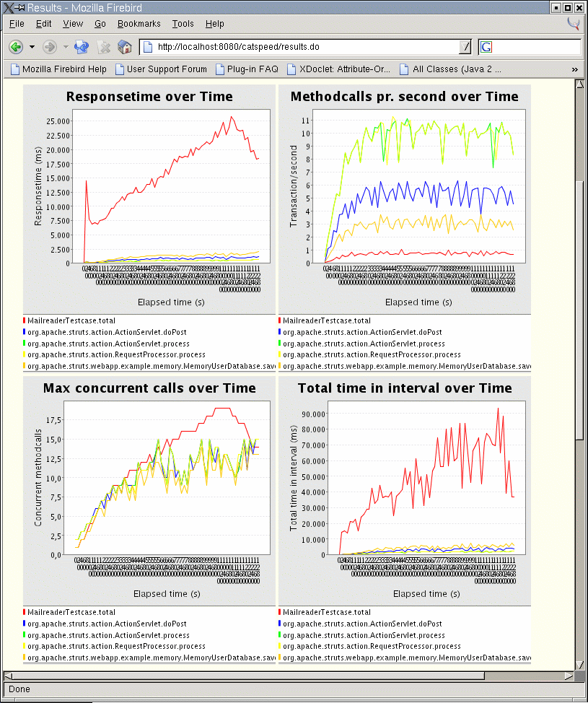Image resolution: width=588 pixels, height=703 pixels.
Task: Open the Forward button history dropdown
Action: (x=66, y=47)
